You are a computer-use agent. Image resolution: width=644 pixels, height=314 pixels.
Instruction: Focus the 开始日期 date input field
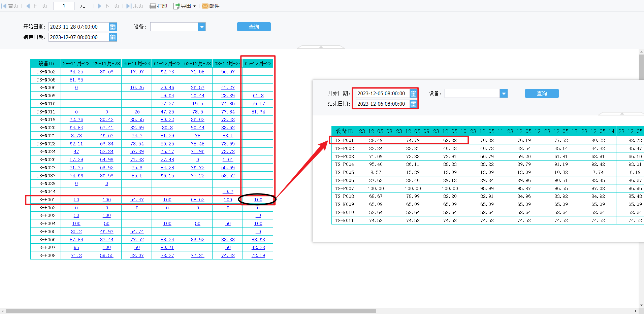pyautogui.click(x=79, y=27)
